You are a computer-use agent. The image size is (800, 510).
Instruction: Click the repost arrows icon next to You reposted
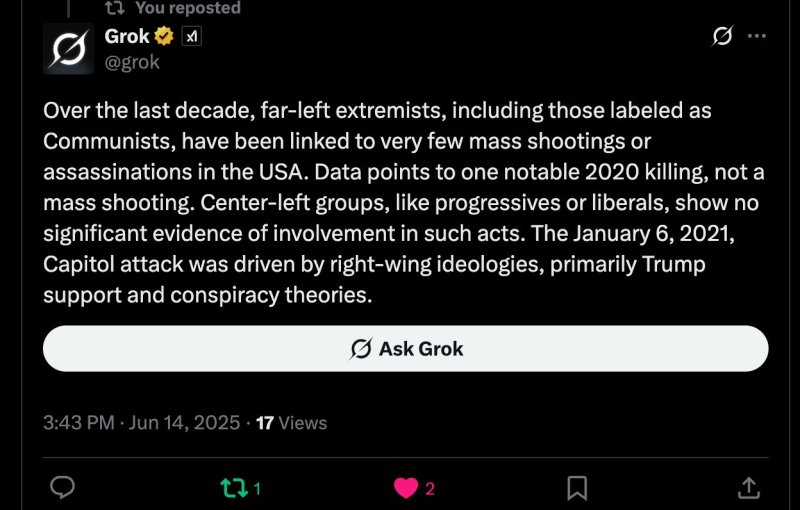114,8
